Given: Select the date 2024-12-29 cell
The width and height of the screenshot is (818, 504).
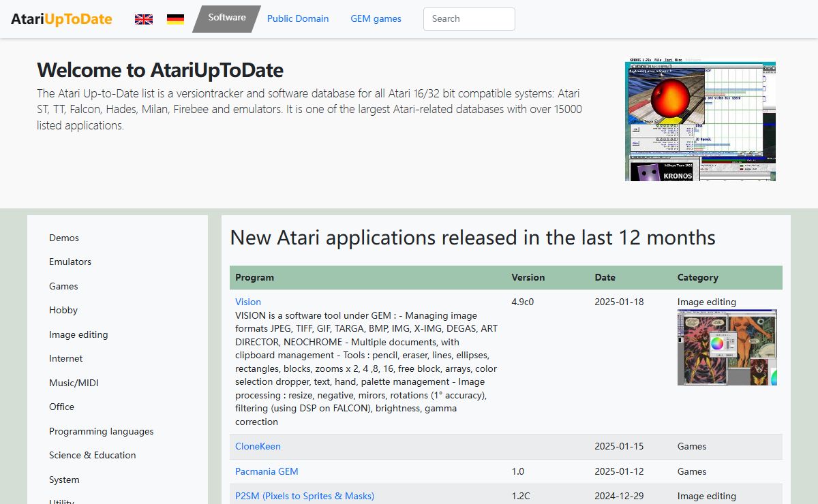Looking at the screenshot, I should tap(619, 496).
